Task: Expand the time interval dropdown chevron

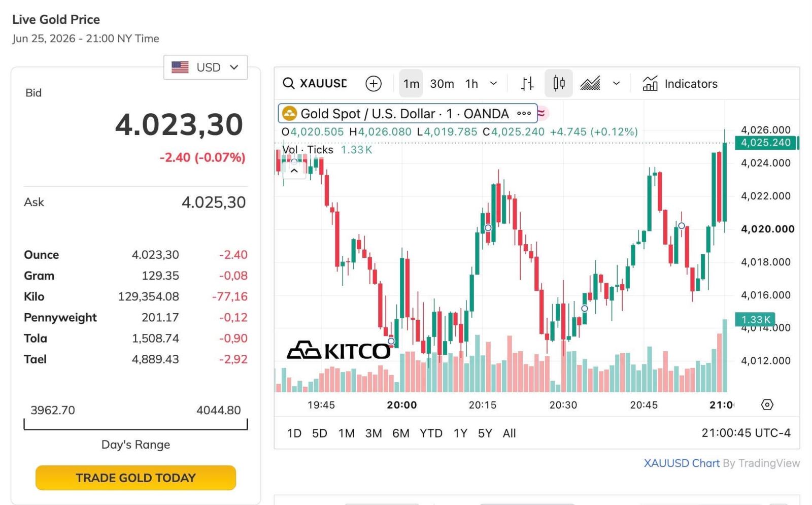Action: 493,83
